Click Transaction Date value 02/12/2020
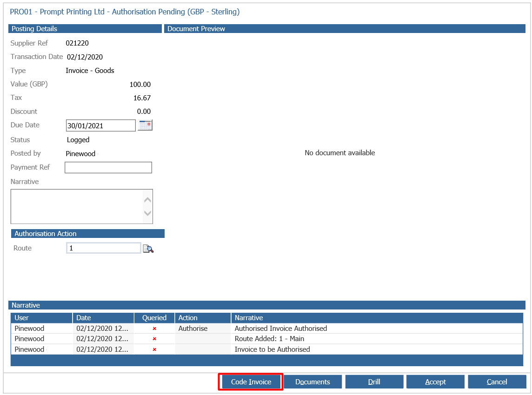The height and width of the screenshot is (395, 532). point(85,57)
